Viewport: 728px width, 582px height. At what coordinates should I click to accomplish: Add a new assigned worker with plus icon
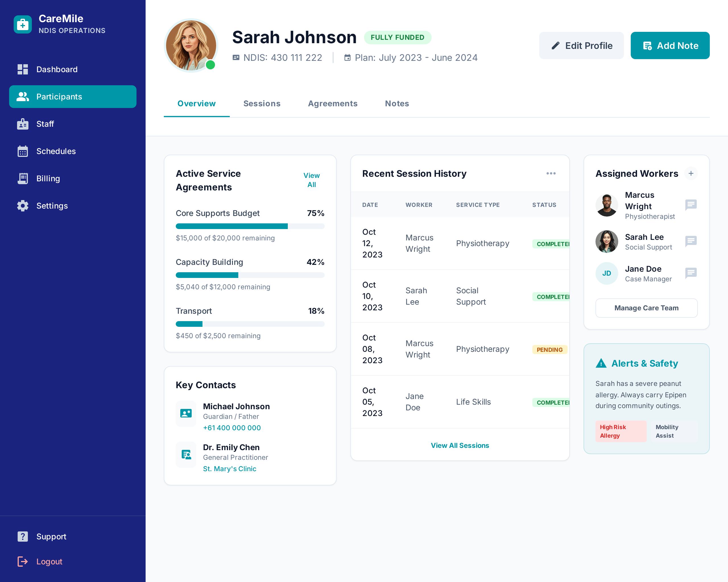pyautogui.click(x=691, y=173)
